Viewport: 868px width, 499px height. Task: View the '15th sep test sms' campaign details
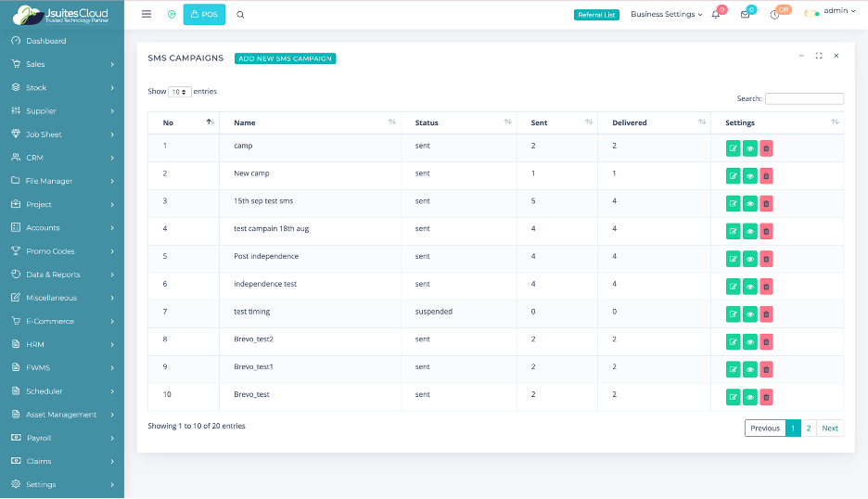tap(750, 203)
